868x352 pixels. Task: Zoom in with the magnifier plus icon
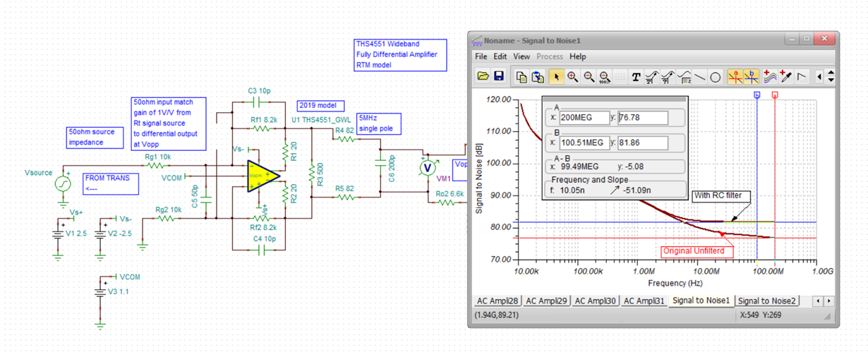tap(572, 76)
